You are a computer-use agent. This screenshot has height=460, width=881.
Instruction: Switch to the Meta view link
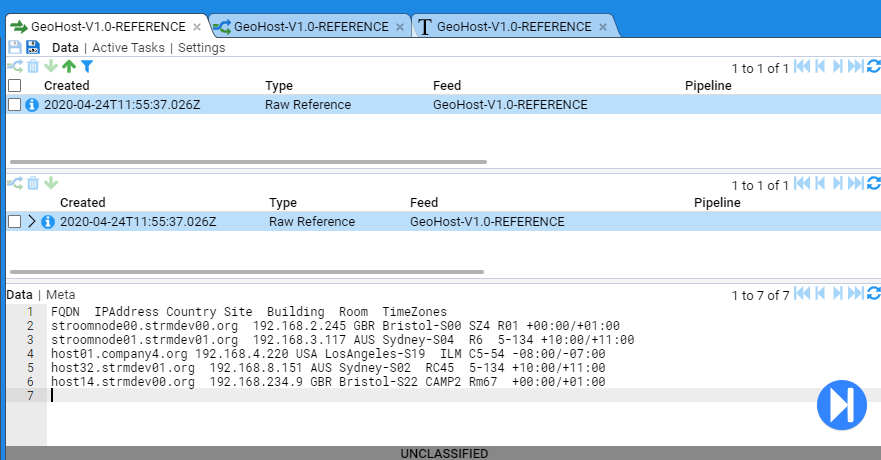(60, 294)
